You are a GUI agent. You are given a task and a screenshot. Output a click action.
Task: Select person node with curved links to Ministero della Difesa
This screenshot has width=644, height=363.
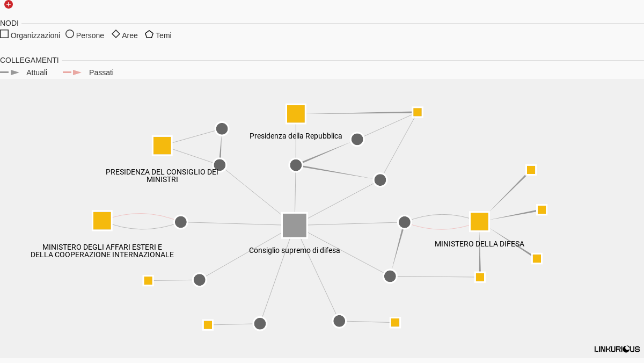tap(405, 222)
